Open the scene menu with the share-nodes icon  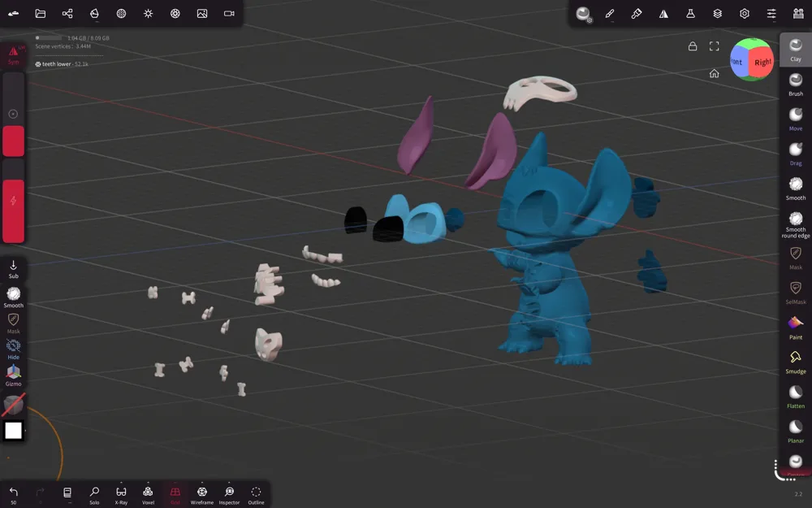(67, 14)
